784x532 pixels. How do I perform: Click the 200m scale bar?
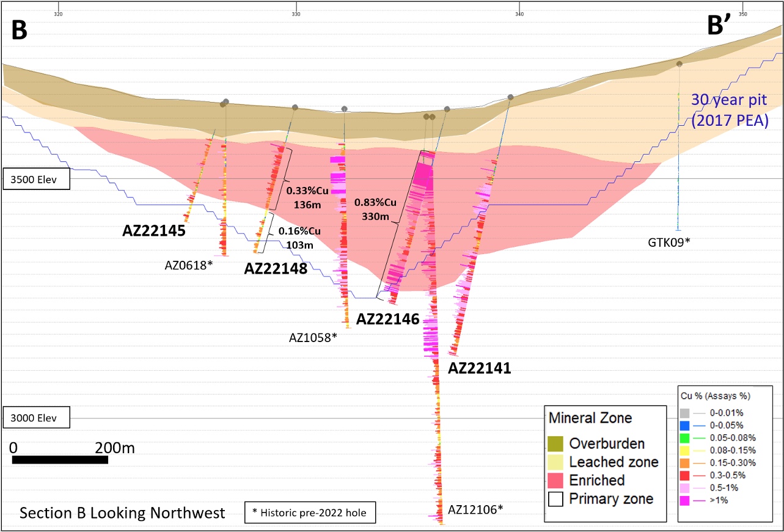(60, 459)
